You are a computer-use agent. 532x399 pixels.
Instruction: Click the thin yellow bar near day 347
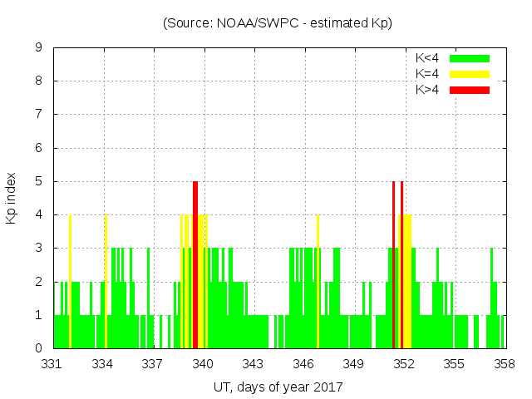(318, 283)
